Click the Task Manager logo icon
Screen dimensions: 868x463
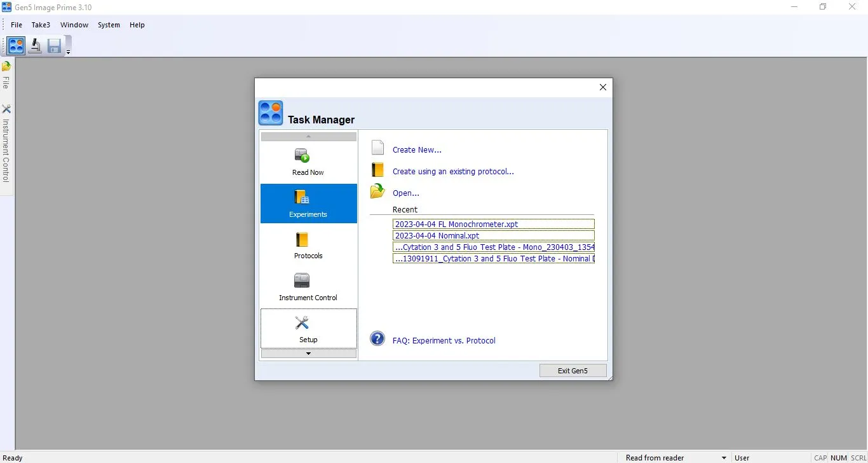tap(271, 113)
